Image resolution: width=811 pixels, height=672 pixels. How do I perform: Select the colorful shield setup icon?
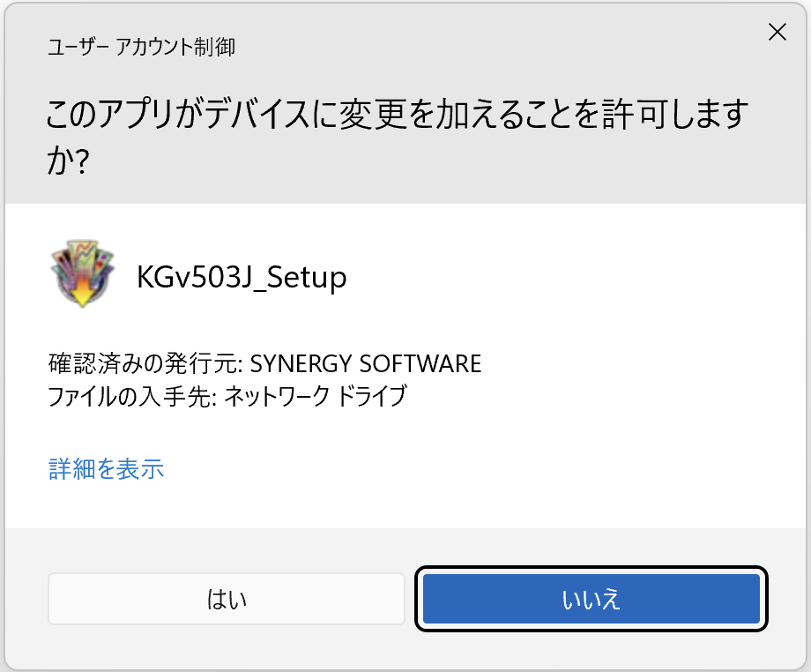pos(83,277)
